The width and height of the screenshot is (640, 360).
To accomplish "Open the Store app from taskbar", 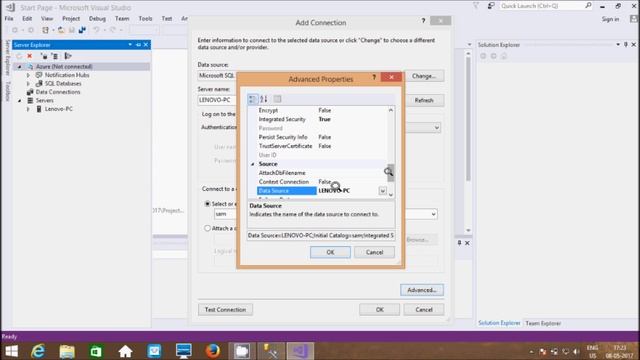I will click(96, 351).
